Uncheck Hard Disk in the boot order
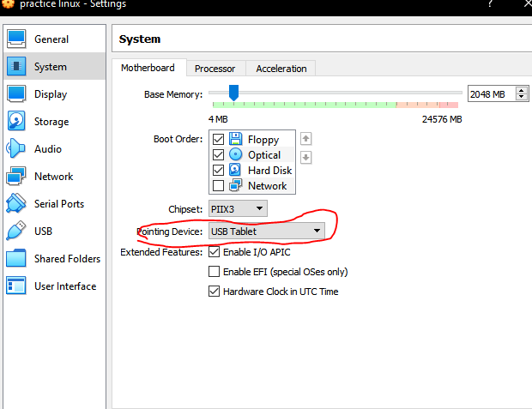532x409 pixels. 218,170
